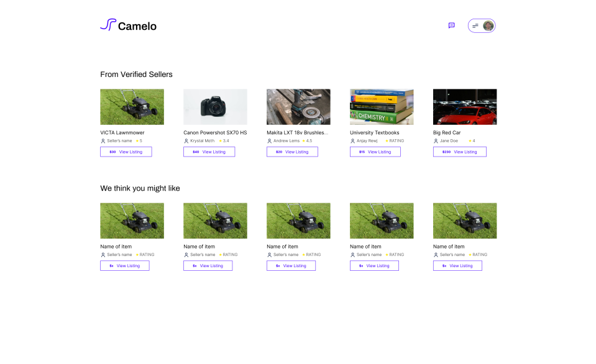Viewport: 596px width, 364px height.
Task: View Listing for $15 University Textbooks
Action: (375, 152)
